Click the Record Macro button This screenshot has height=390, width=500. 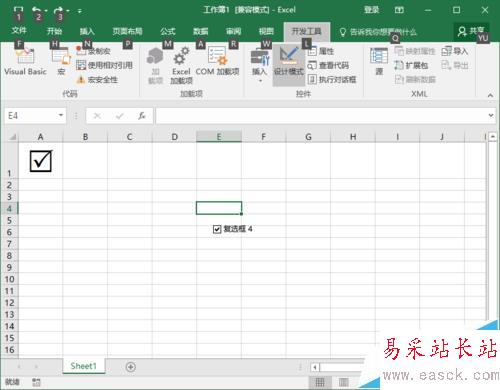tap(93, 51)
